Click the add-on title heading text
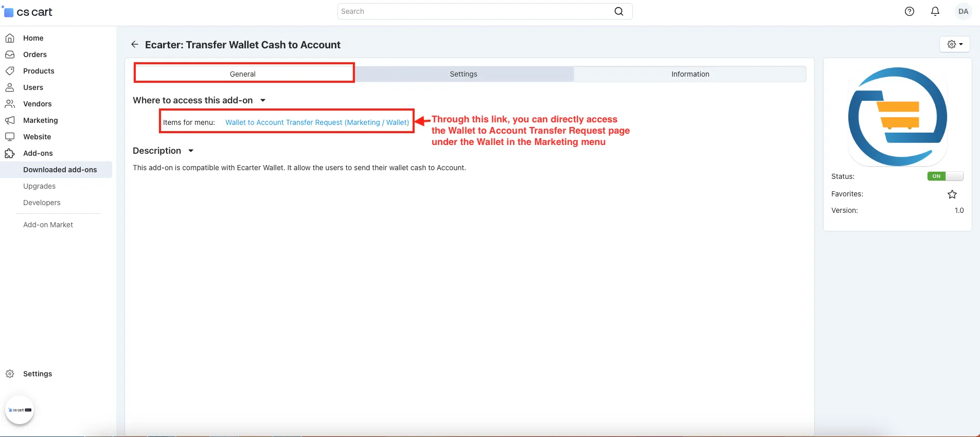980x437 pixels. [x=243, y=45]
